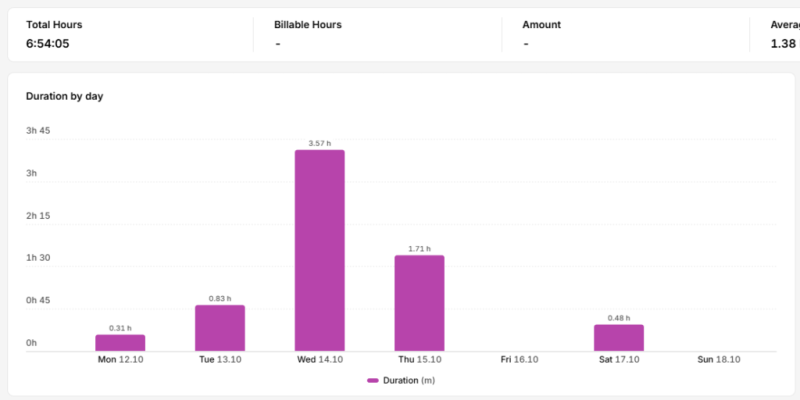This screenshot has height=400, width=800.
Task: Click the purple Duration legend swatch
Action: tap(372, 381)
